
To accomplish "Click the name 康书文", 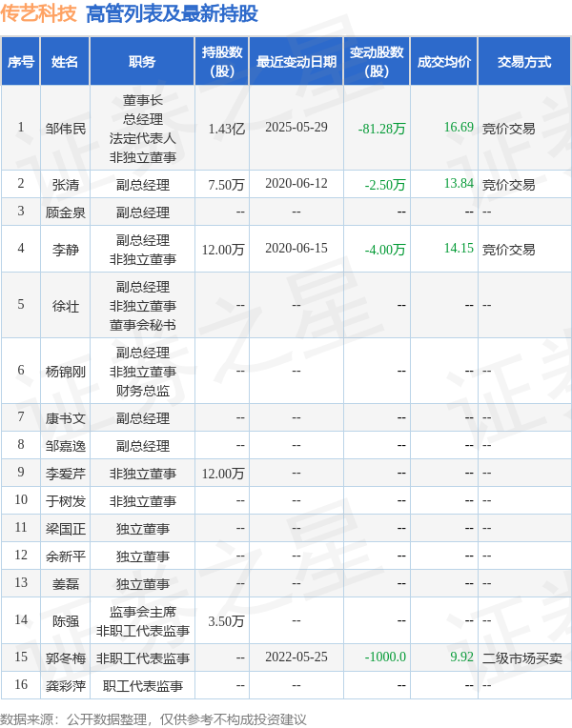I will point(66,418).
